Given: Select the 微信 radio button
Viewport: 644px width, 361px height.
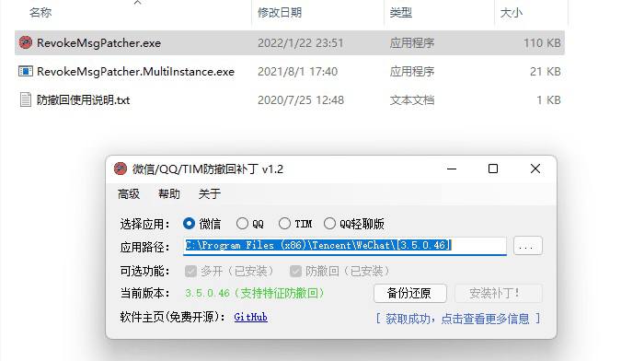Looking at the screenshot, I should (189, 224).
